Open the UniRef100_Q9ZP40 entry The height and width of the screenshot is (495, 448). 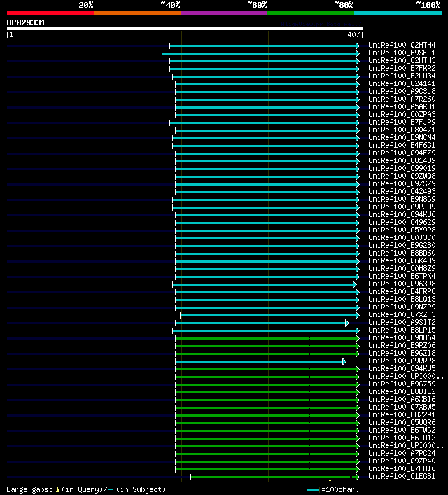tap(402, 461)
